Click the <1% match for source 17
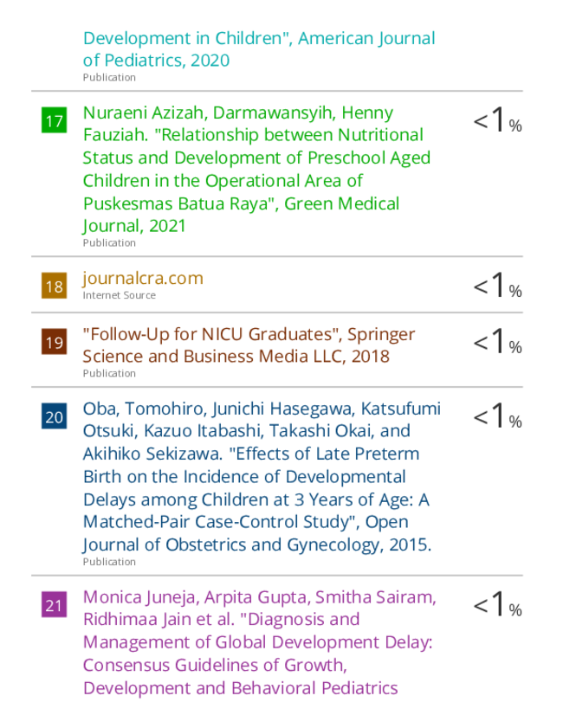 (x=497, y=120)
